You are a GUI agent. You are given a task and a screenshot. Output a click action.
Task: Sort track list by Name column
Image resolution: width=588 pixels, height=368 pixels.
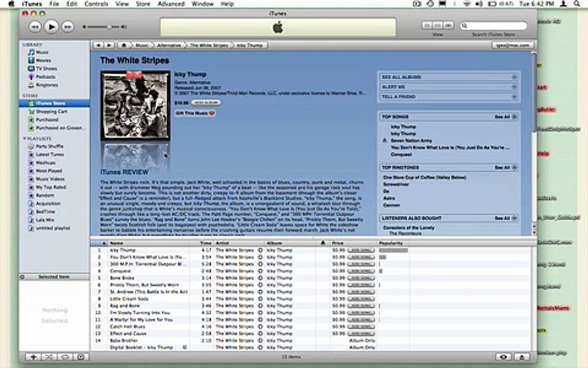tap(149, 243)
